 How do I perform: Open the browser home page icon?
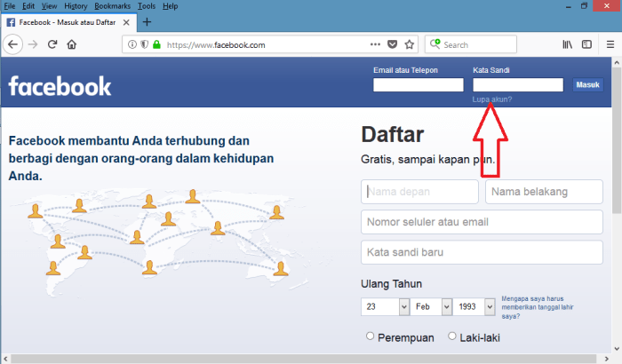71,44
